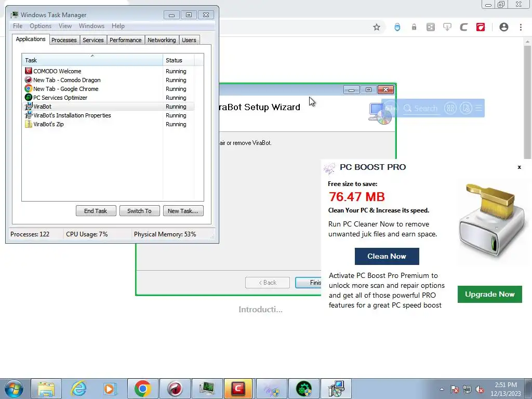Click PC Services Optimizer gear on taskbar
The width and height of the screenshot is (532, 399).
303,389
